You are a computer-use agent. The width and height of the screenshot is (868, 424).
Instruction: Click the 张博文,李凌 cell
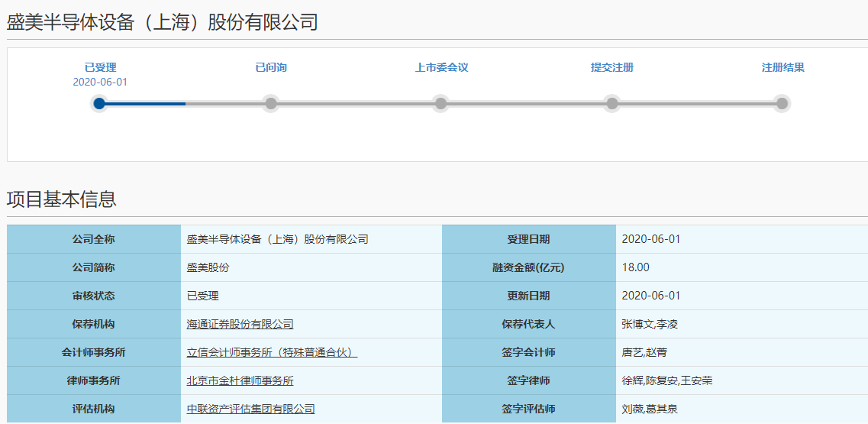click(742, 324)
